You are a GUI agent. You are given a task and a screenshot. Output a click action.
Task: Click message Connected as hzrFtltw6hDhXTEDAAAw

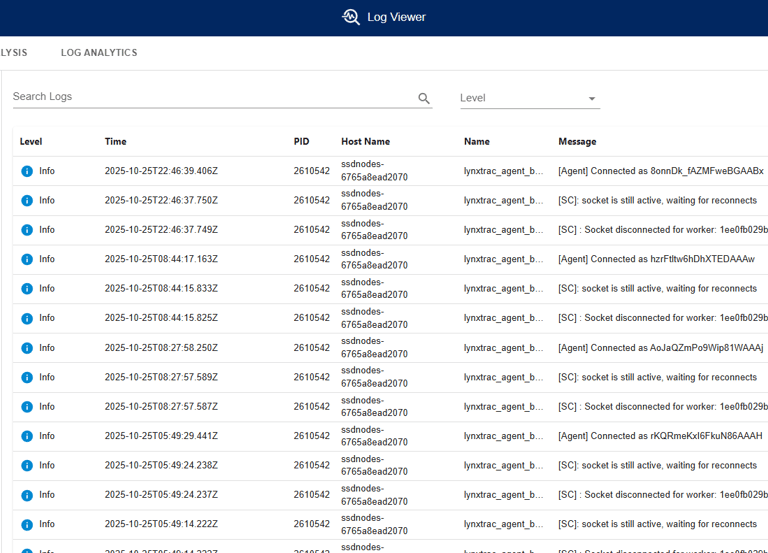[656, 259]
